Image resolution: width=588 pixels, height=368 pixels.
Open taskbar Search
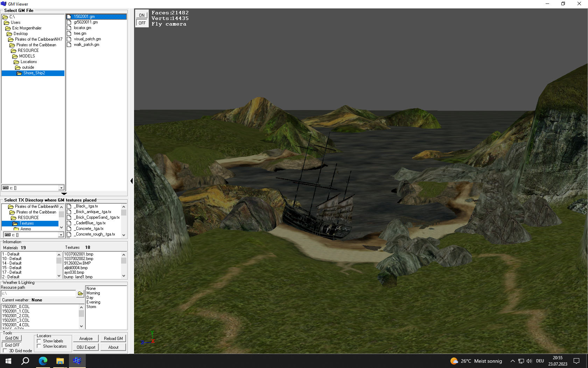(x=25, y=361)
